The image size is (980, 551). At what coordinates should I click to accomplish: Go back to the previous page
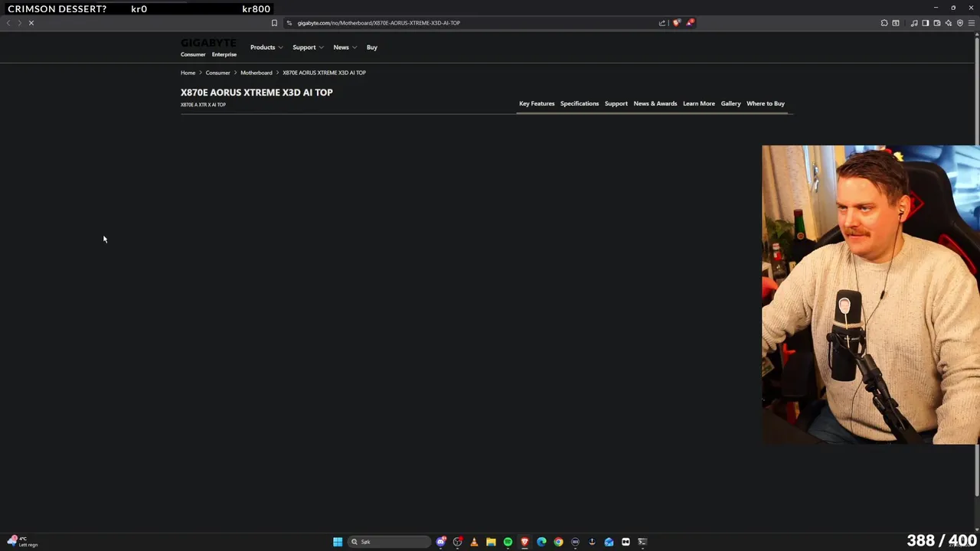pos(8,23)
